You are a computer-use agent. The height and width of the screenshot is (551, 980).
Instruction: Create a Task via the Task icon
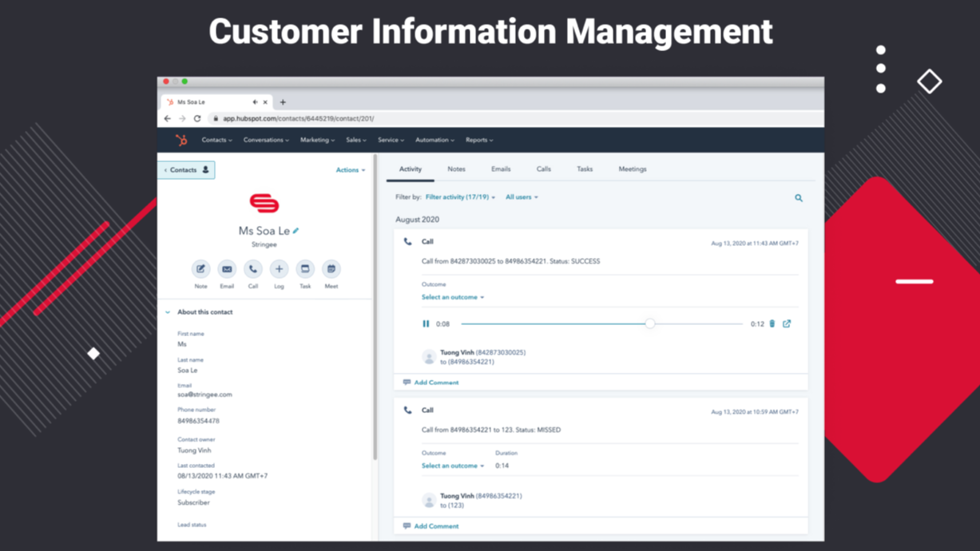pos(305,270)
